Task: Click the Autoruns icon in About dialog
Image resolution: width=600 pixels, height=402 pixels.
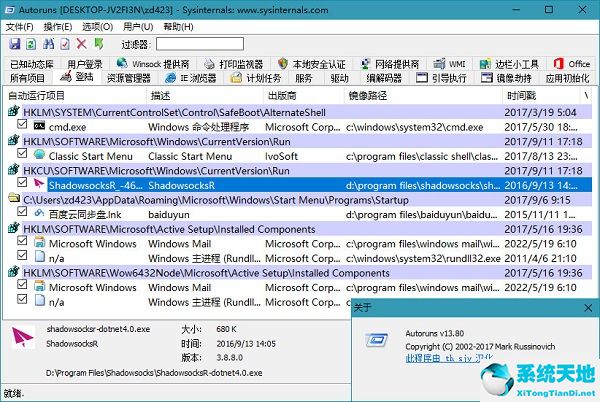Action: point(377,340)
